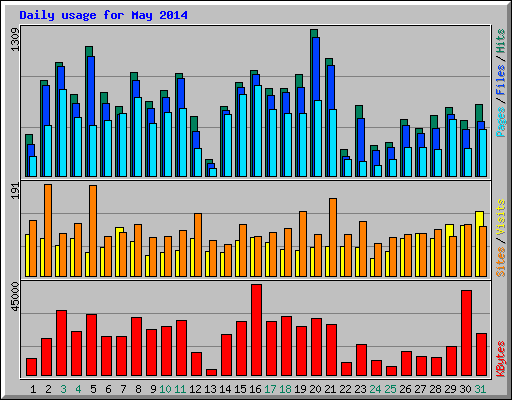Select day 12 on the x-axis
This screenshot has height=400, width=512.
pyautogui.click(x=195, y=389)
